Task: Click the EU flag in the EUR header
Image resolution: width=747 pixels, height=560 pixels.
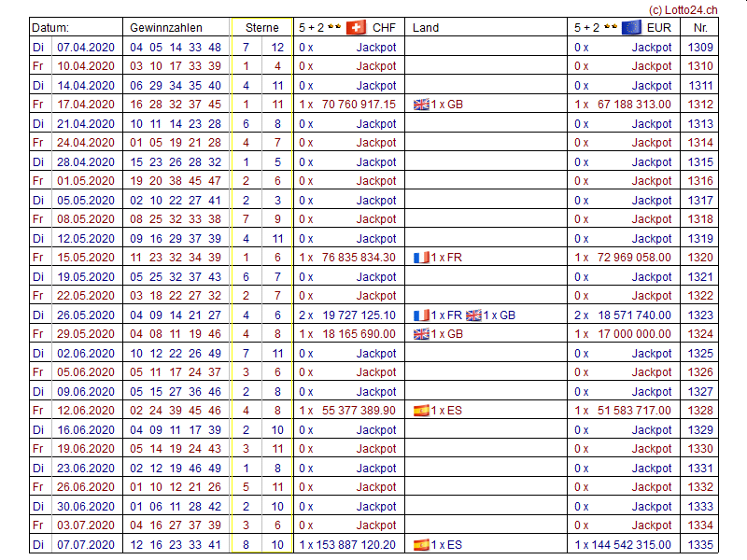Action: pyautogui.click(x=631, y=28)
